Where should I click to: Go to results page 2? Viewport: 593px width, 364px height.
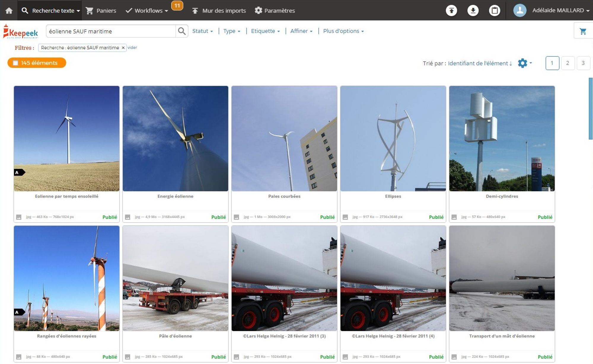pos(568,63)
